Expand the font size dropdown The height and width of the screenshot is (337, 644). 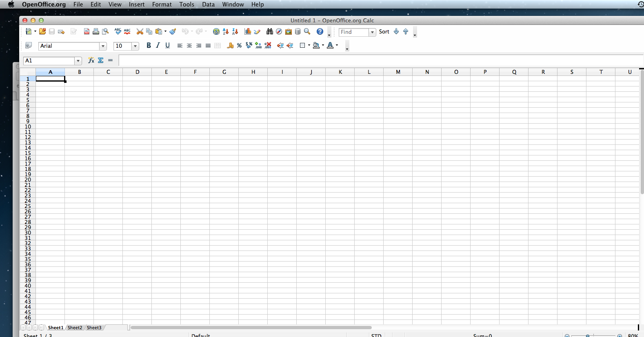(135, 46)
